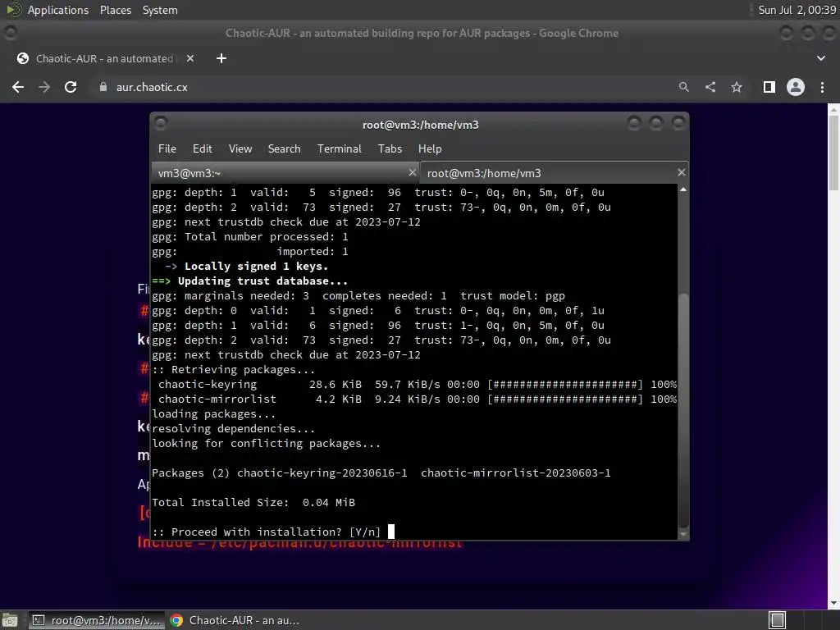
Task: Open the Terminal menu
Action: click(339, 149)
